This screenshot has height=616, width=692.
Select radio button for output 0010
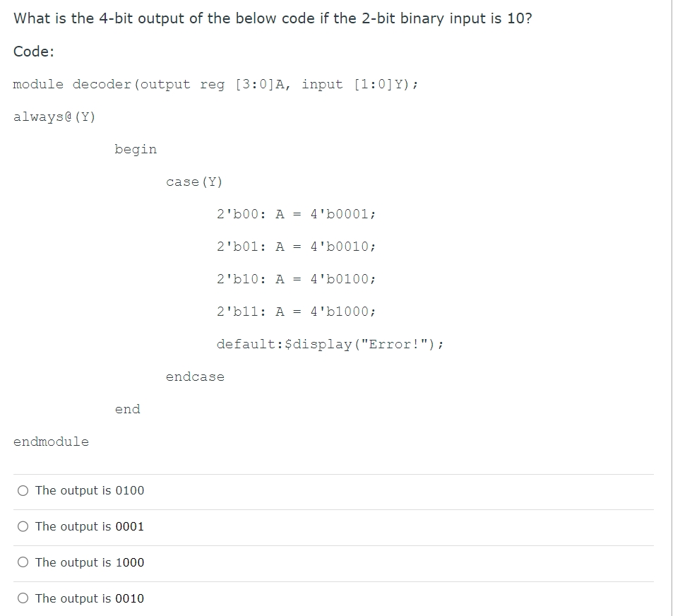click(22, 598)
